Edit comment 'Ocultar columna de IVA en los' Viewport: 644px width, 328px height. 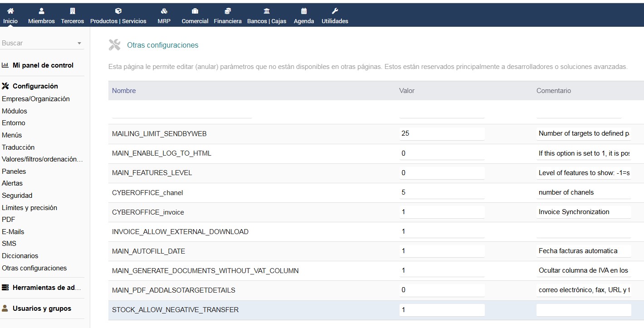tap(584, 270)
